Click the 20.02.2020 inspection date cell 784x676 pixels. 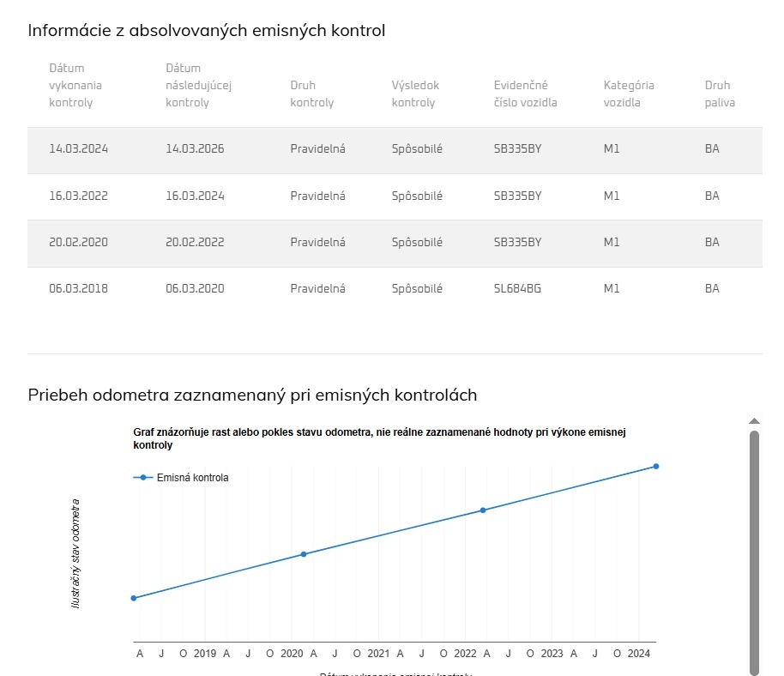pos(78,242)
